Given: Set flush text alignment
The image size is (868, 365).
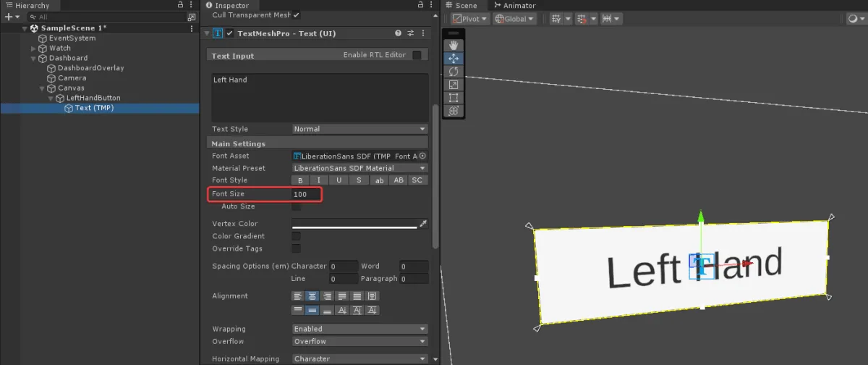Looking at the screenshot, I should pyautogui.click(x=357, y=295).
